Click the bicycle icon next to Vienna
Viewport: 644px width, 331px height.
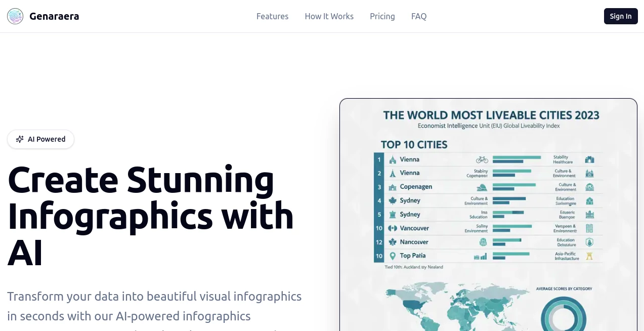(x=481, y=160)
